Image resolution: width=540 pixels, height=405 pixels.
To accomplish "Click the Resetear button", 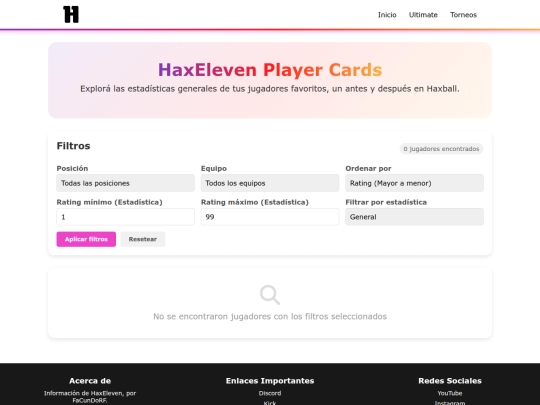I will tap(143, 239).
